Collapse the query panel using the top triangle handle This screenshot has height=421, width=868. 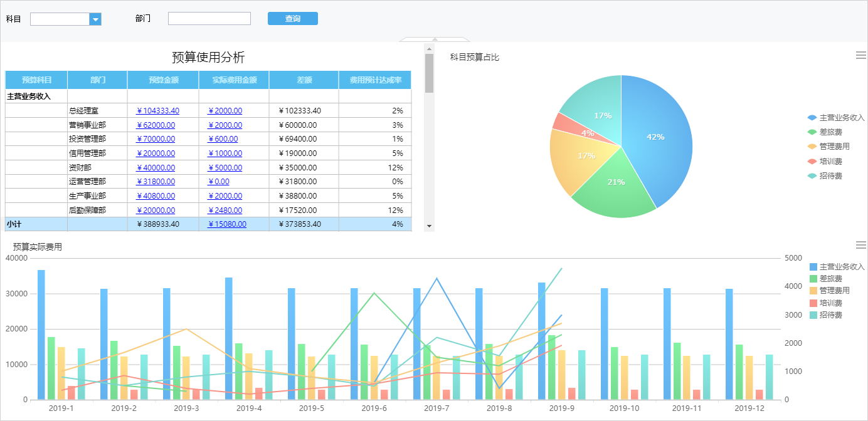(x=435, y=39)
